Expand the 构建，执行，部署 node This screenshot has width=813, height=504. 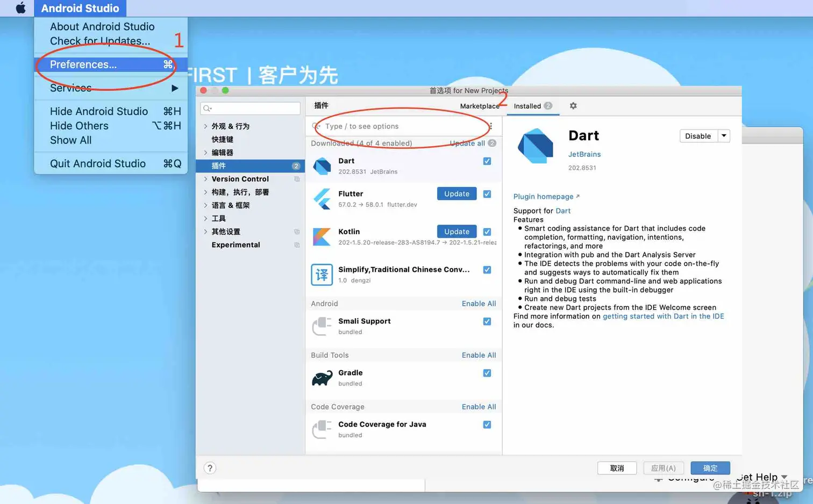[205, 192]
